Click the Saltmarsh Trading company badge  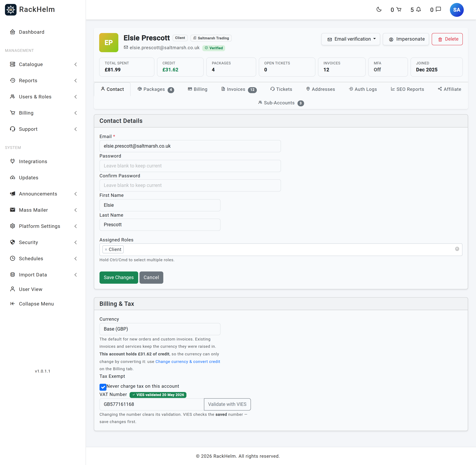coord(211,38)
